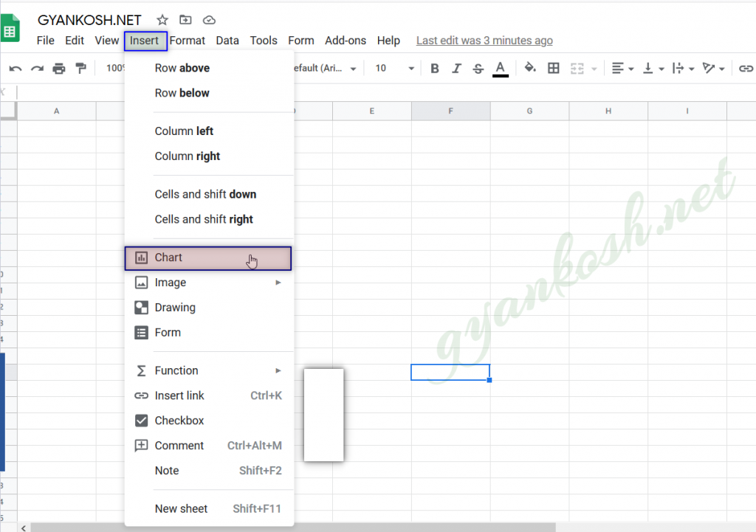This screenshot has width=756, height=532.
Task: Insert a link using the toolbar icon
Action: point(746,68)
